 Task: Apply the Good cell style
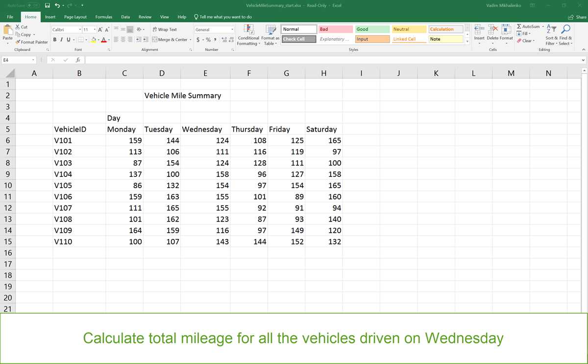pyautogui.click(x=372, y=29)
